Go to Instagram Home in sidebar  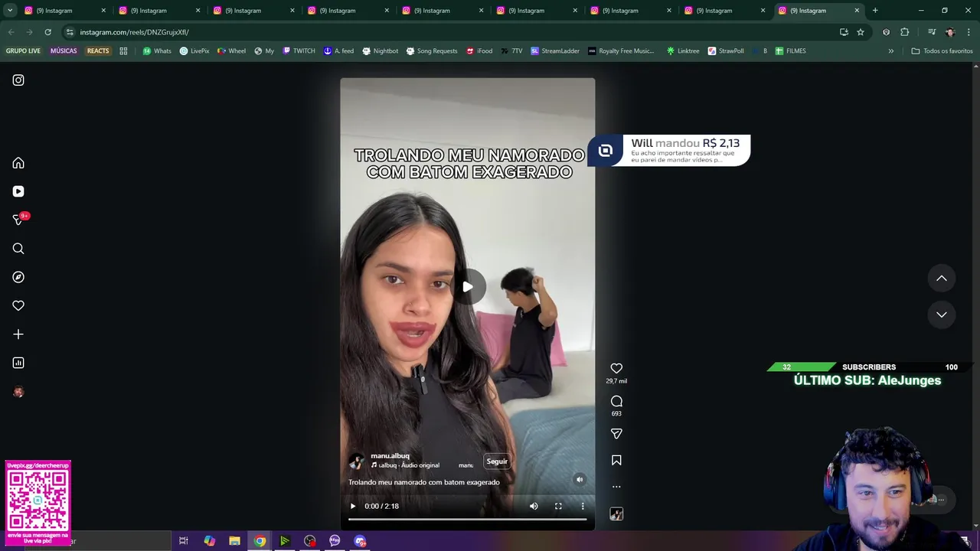coord(18,163)
